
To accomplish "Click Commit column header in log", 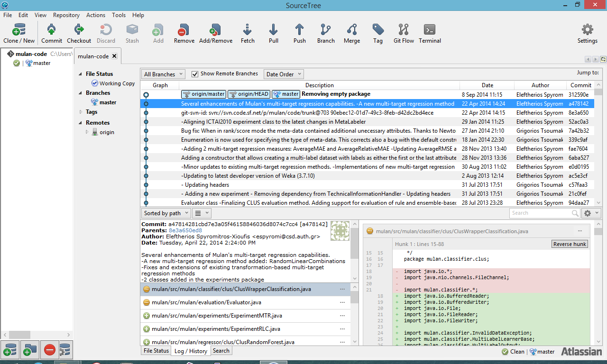I will tap(580, 85).
